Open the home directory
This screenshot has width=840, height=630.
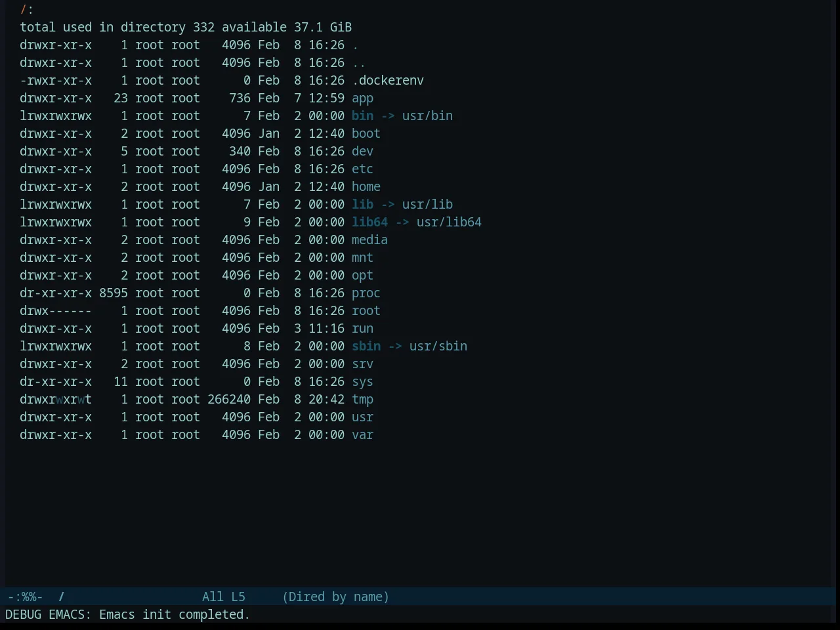pyautogui.click(x=366, y=187)
